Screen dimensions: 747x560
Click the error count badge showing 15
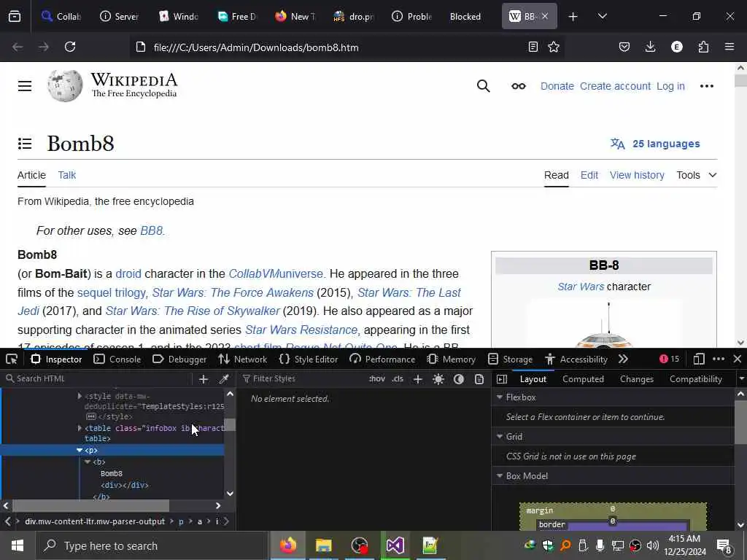[x=670, y=359]
